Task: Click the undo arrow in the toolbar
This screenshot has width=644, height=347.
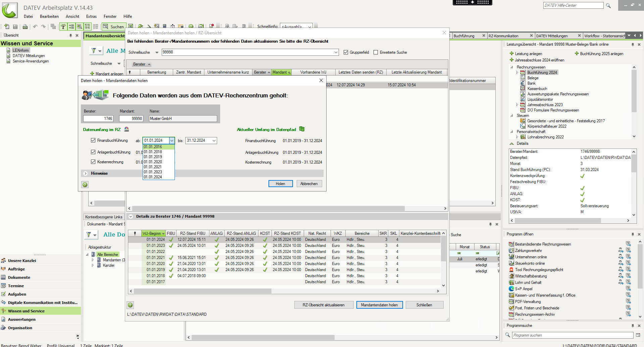Action: [x=35, y=27]
